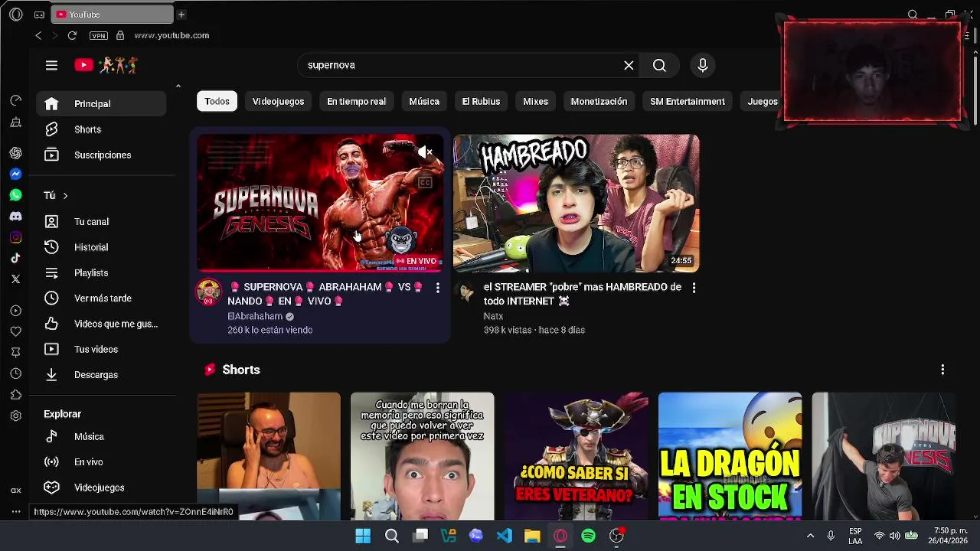Screen dimensions: 980x551
Task: Open the Opera main menu logo
Action: [15, 15]
